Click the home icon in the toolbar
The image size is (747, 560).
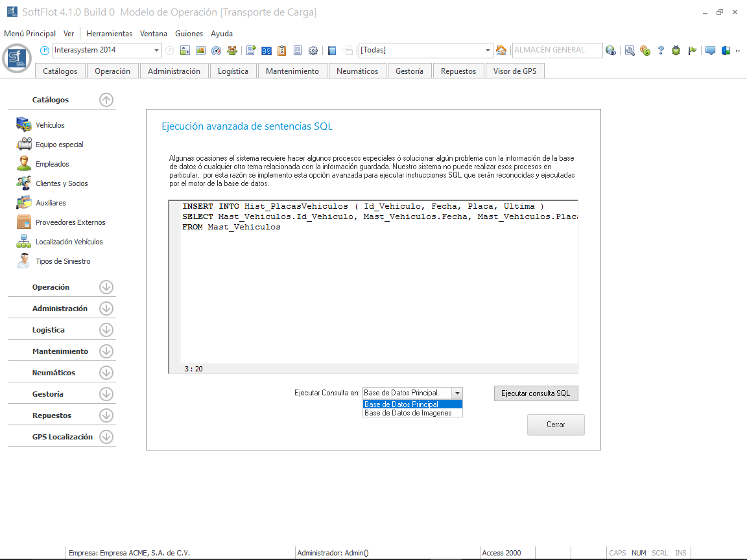coord(501,51)
